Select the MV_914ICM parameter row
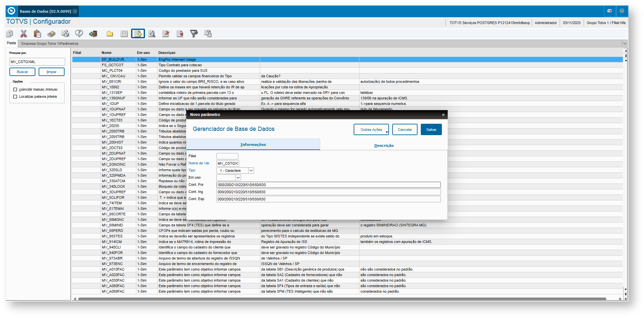Viewport: 644px width, 317px height. pyautogui.click(x=347, y=242)
